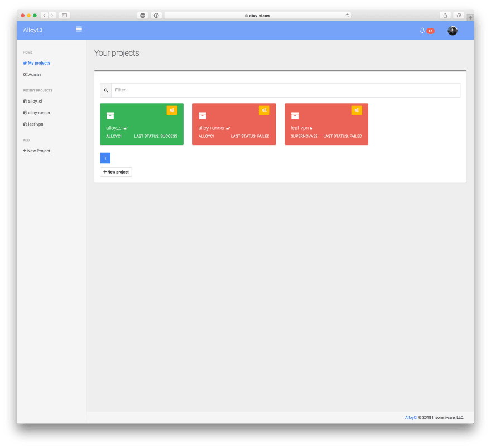Open alloy-runner from recent projects

coord(37,113)
